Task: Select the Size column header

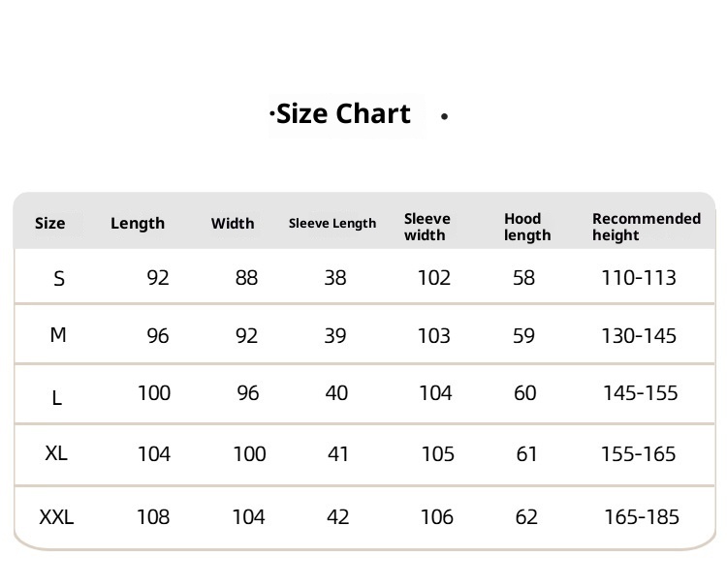Action: click(x=50, y=224)
